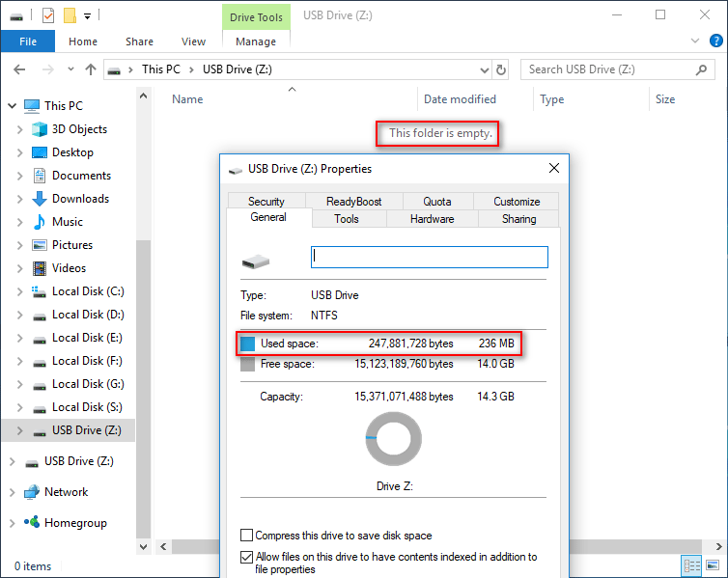Viewport: 728px width, 578px height.
Task: Click the blue Help question mark icon
Action: (x=715, y=41)
